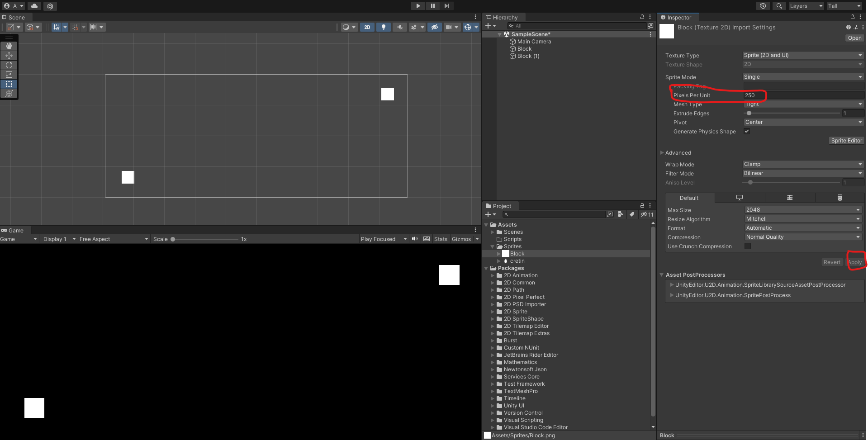
Task: Open Filter Mode dropdown
Action: tap(803, 173)
